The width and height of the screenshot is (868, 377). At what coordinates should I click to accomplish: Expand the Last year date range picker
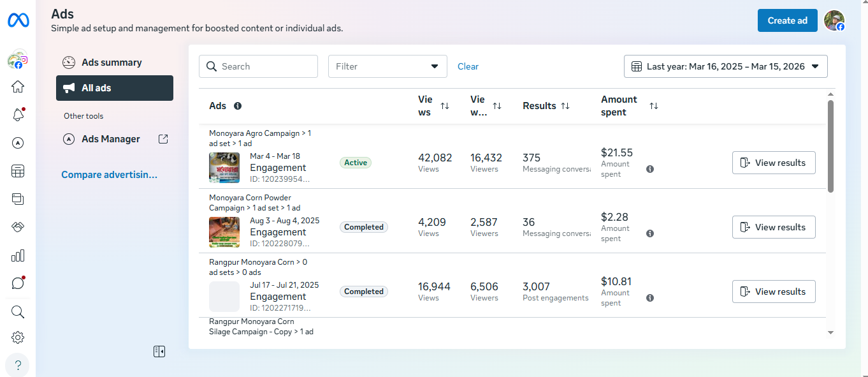[x=725, y=66]
